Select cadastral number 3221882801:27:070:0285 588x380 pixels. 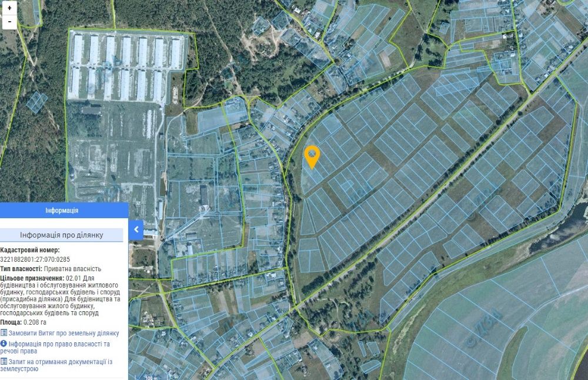[35, 259]
